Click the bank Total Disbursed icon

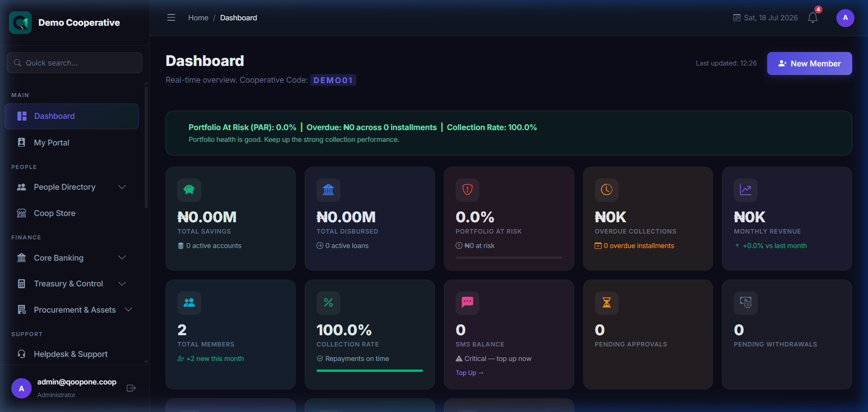(x=328, y=190)
